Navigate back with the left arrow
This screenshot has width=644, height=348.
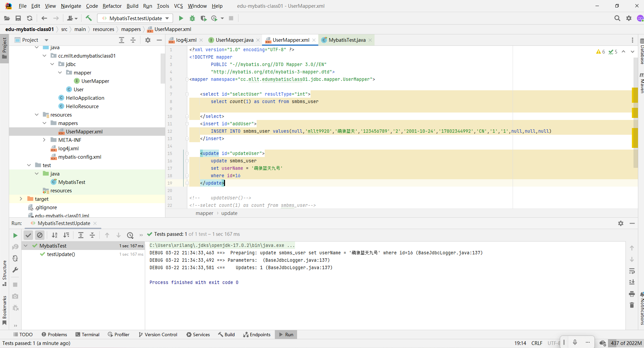(x=44, y=18)
